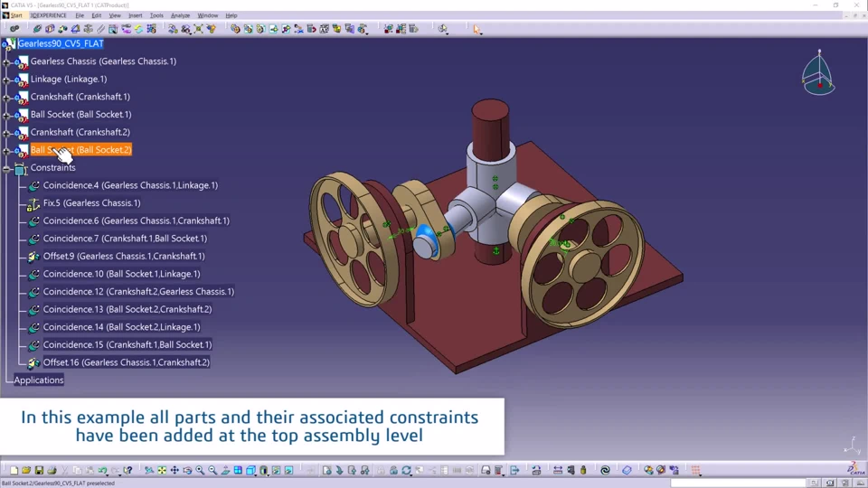868x488 pixels.
Task: Select Coincidence.13 constraint in tree
Action: click(x=127, y=309)
